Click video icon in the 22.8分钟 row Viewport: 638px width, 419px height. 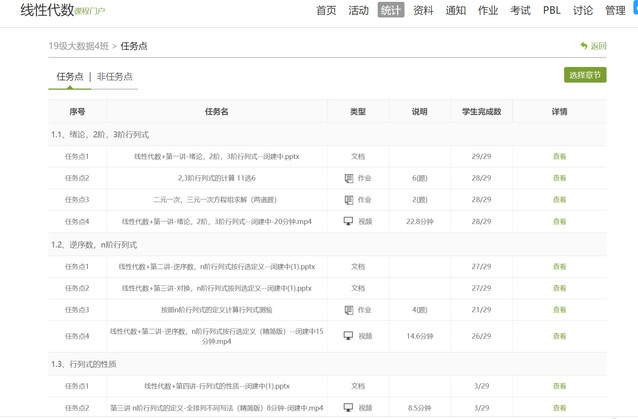pyautogui.click(x=349, y=221)
